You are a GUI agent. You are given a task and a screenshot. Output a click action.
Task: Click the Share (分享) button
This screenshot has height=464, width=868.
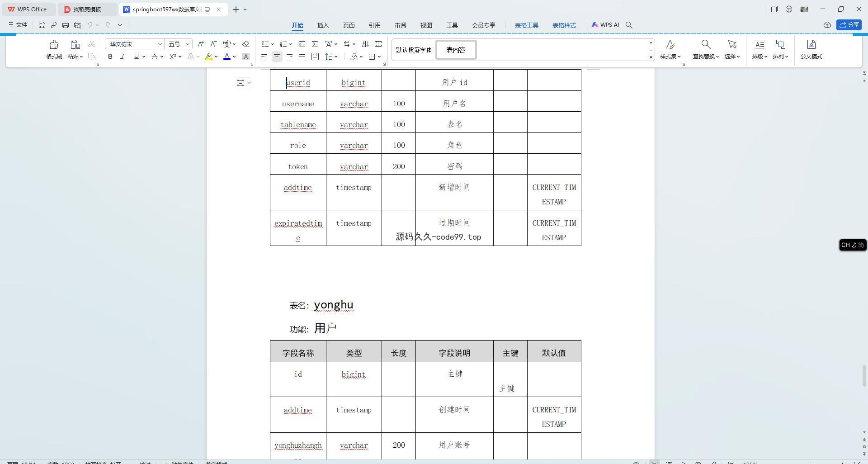(849, 25)
